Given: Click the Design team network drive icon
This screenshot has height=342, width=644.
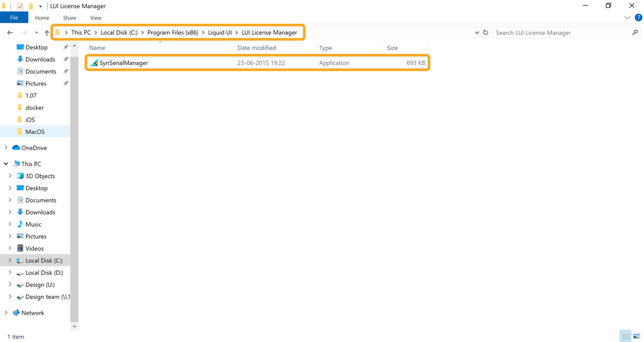Looking at the screenshot, I should coord(20,297).
